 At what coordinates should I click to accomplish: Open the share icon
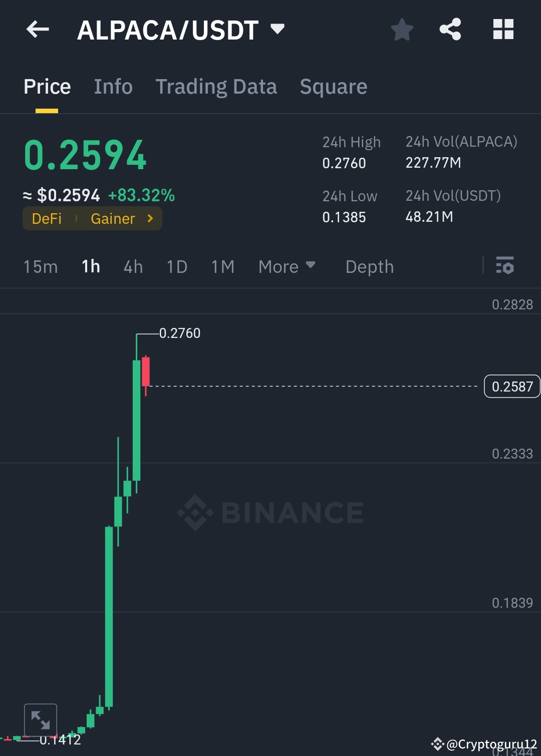tap(450, 30)
